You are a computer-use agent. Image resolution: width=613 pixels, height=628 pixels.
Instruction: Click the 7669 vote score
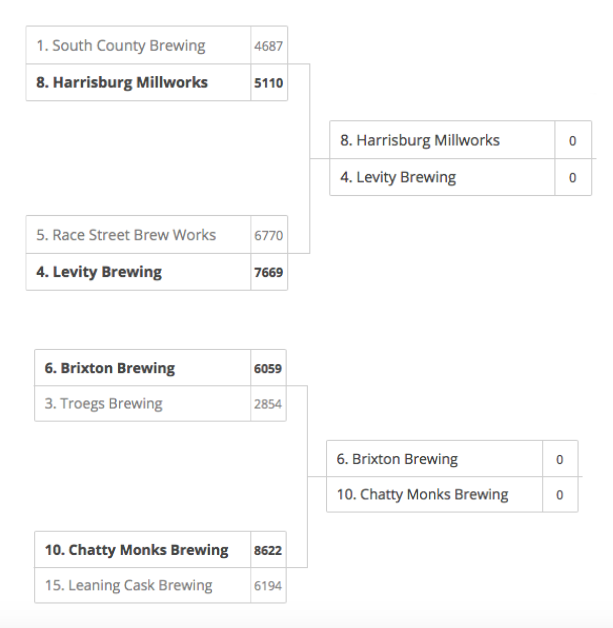click(269, 272)
